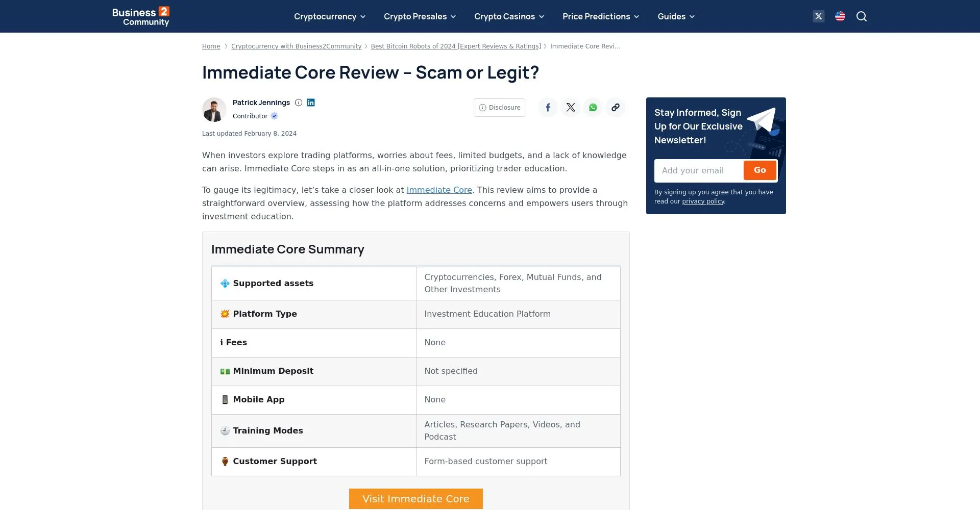Expand the Crypto Presales menu

420,16
